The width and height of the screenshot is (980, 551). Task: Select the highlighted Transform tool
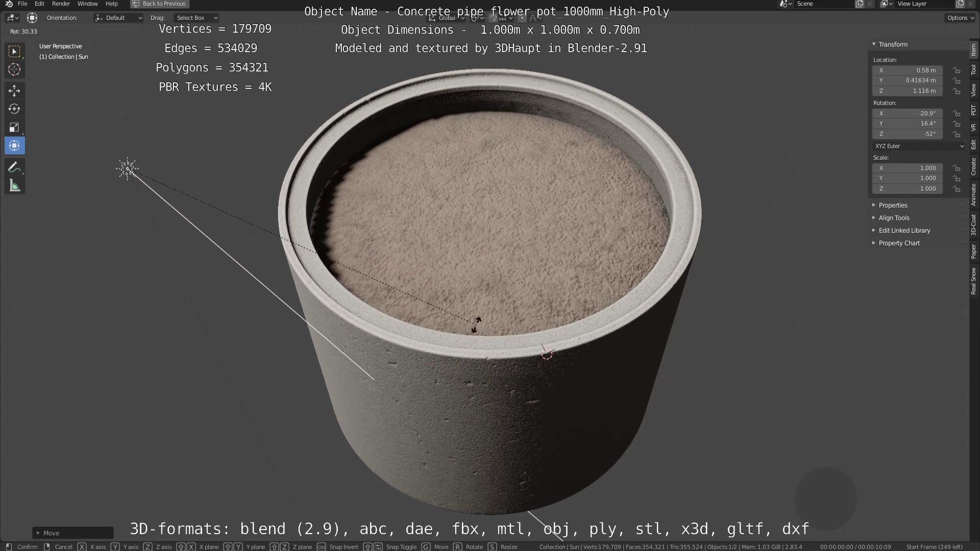[x=14, y=146]
